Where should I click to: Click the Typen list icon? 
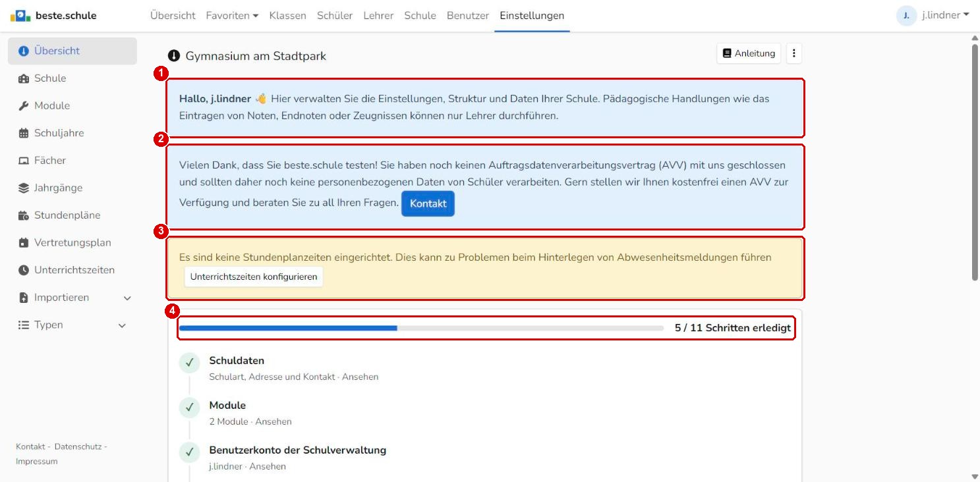click(x=24, y=325)
